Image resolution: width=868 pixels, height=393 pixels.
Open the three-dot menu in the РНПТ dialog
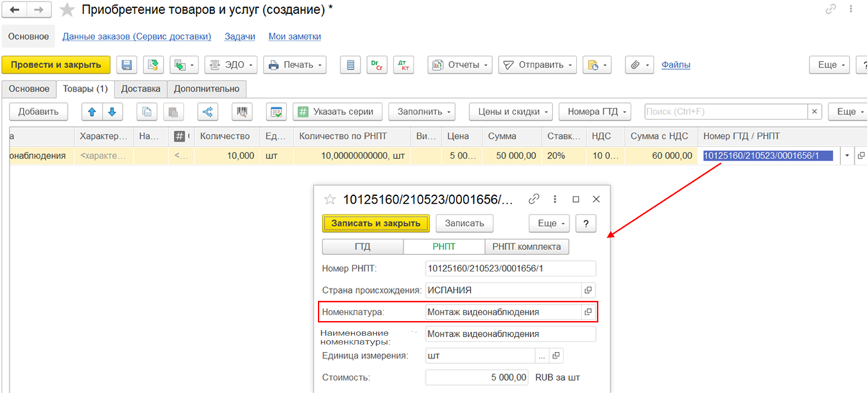[x=555, y=199]
